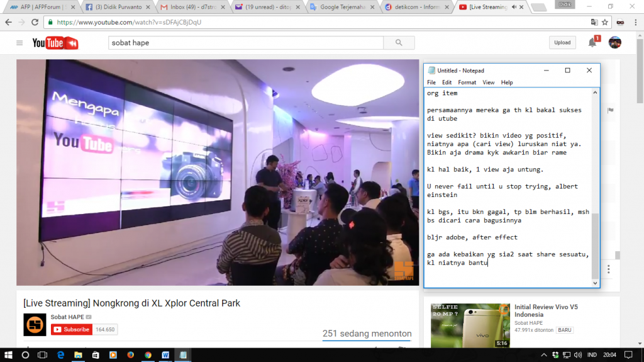
Task: Open the Notepad Format menu
Action: tap(467, 82)
